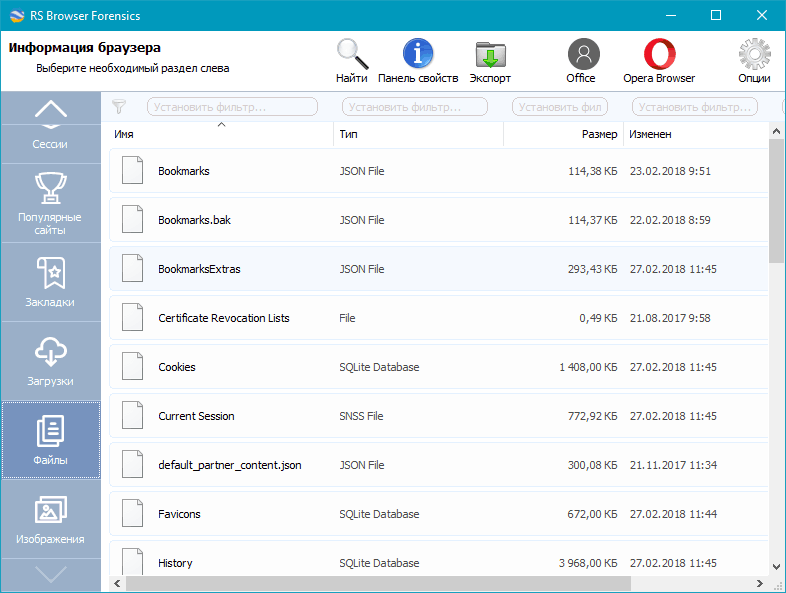Click the Размер column filter field
Viewport: 786px width, 593px height.
click(x=560, y=107)
